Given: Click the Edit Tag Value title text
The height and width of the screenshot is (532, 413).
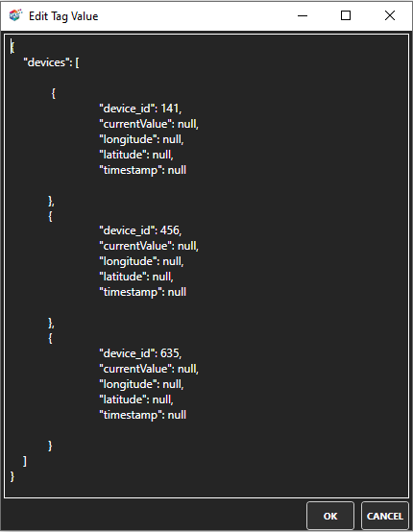Looking at the screenshot, I should point(63,16).
